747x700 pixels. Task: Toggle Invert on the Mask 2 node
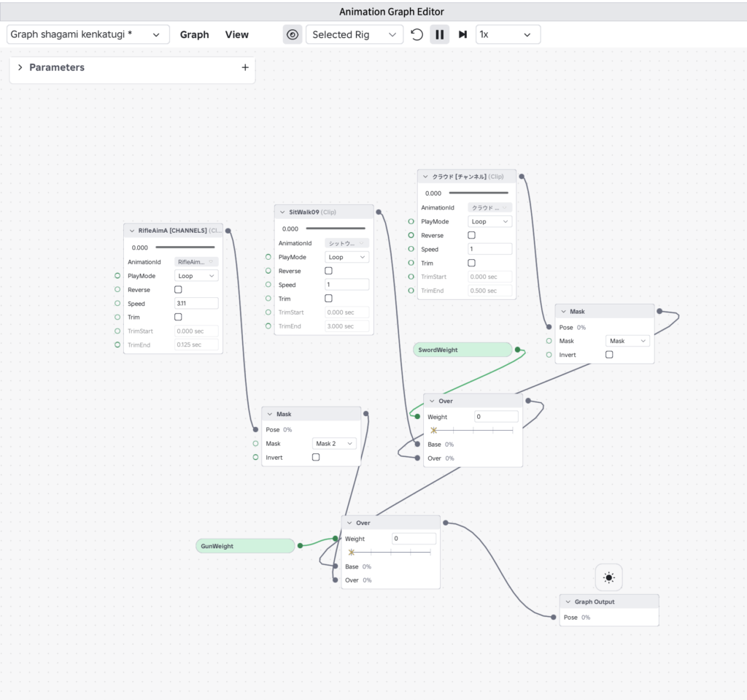[x=316, y=457]
